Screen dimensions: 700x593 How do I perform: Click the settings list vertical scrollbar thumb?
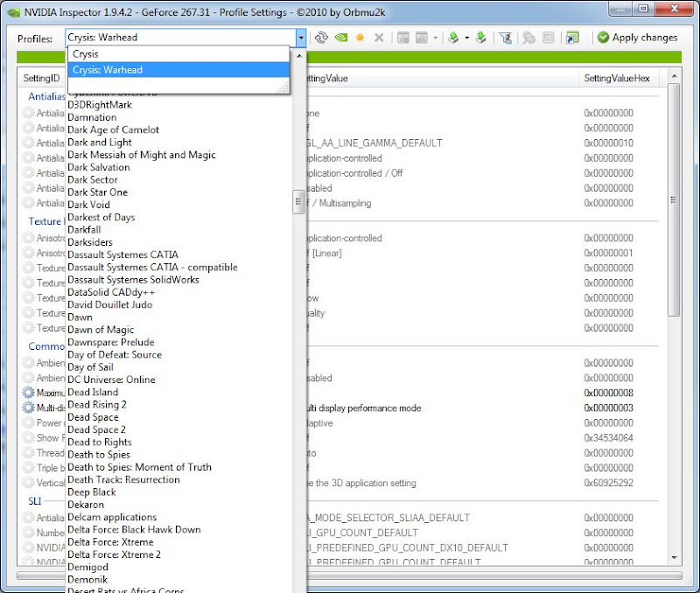pos(674,200)
